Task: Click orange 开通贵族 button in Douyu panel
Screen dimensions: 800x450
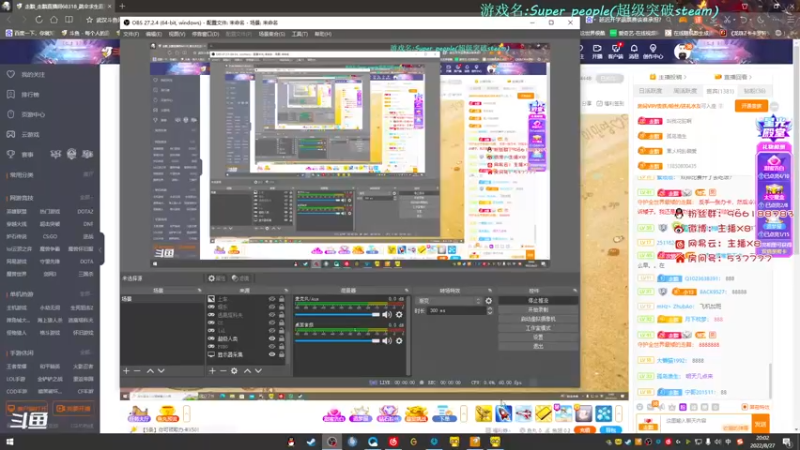Action: click(751, 106)
